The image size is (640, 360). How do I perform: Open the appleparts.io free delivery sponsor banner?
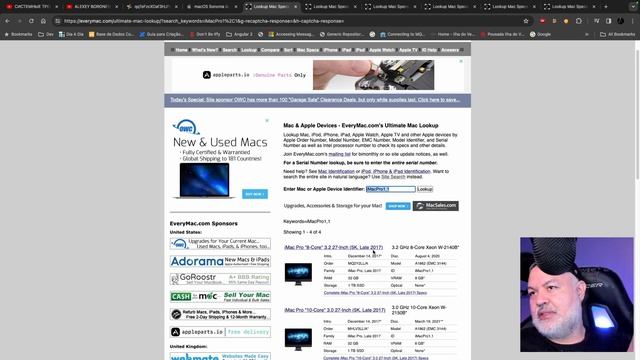click(x=220, y=332)
